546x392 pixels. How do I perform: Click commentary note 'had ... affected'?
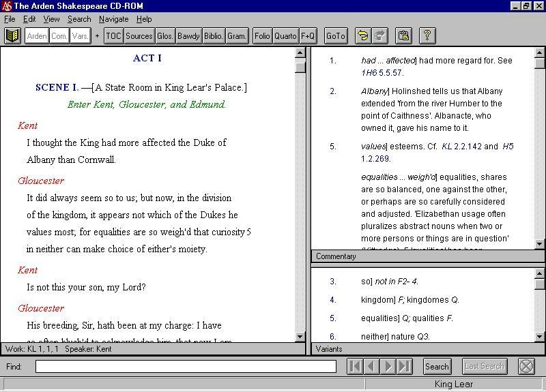pyautogui.click(x=437, y=66)
